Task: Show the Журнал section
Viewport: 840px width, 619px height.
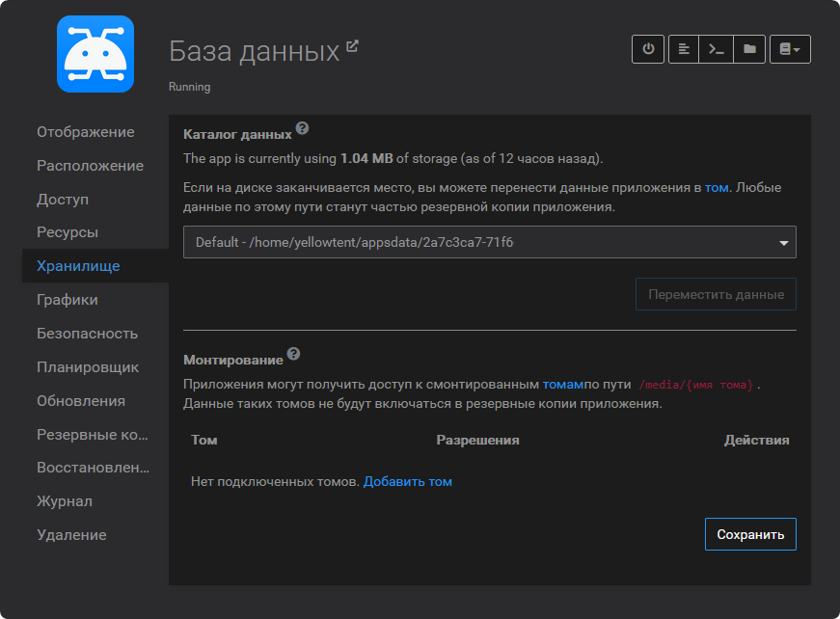Action: click(x=65, y=501)
